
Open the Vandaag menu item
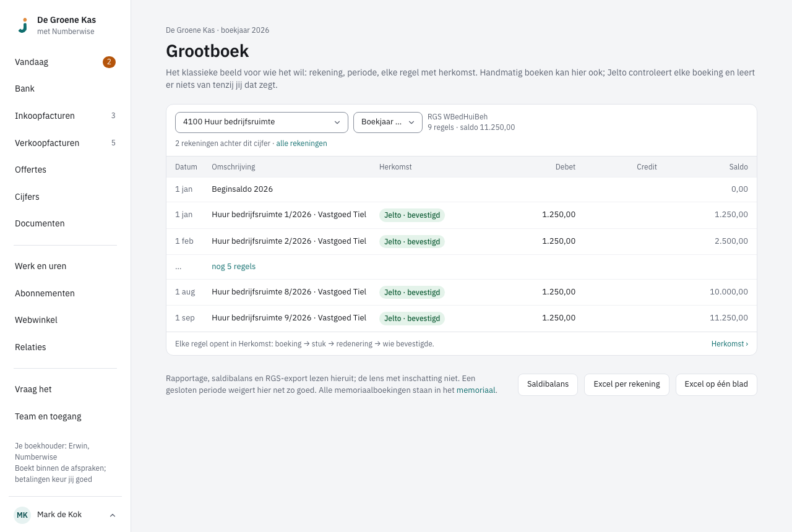click(x=66, y=62)
